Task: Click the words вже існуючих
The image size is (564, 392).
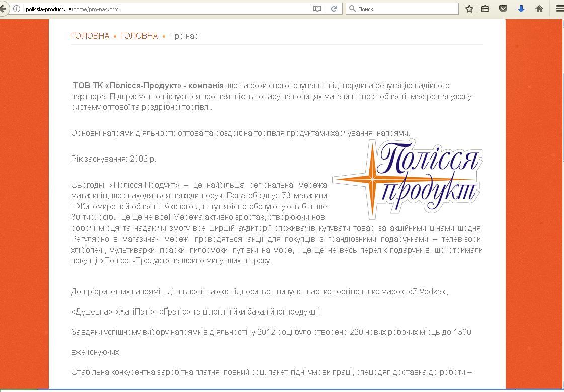Action: coord(96,352)
